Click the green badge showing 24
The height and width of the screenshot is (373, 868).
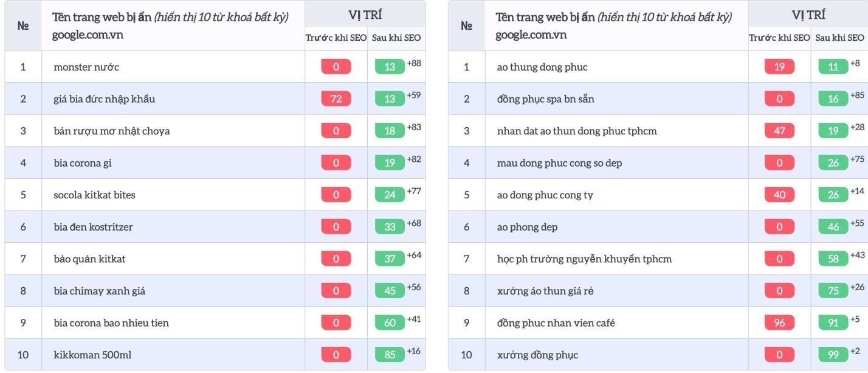point(390,195)
